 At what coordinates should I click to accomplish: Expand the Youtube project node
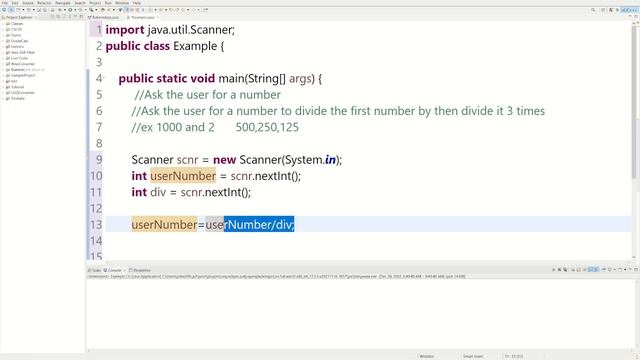click(3, 98)
